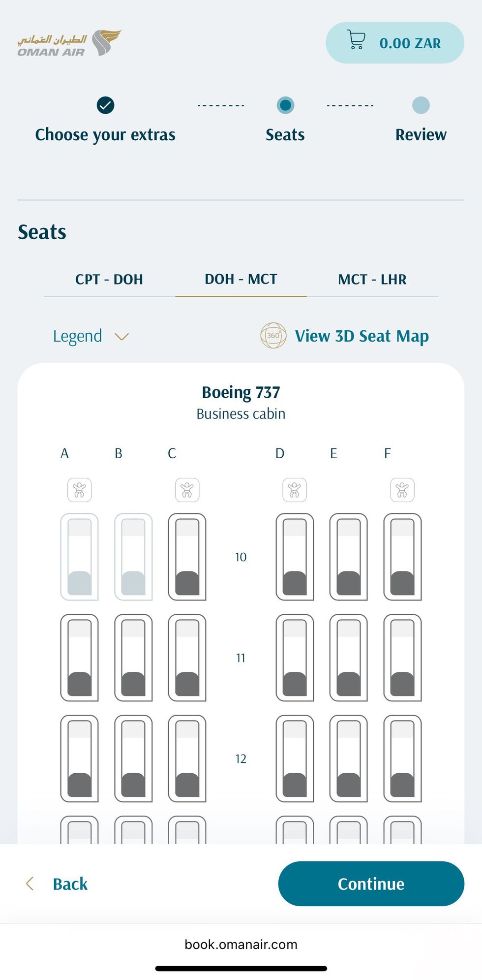Select seat 12F

click(402, 759)
